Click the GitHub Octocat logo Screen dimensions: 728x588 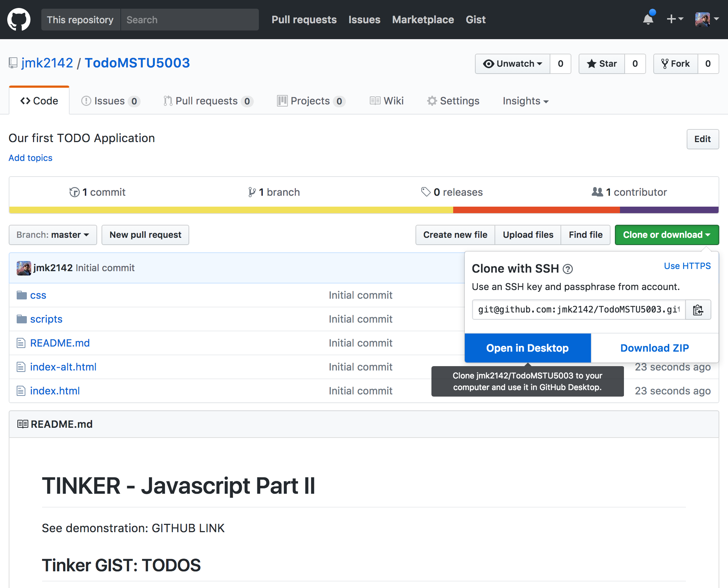(19, 20)
